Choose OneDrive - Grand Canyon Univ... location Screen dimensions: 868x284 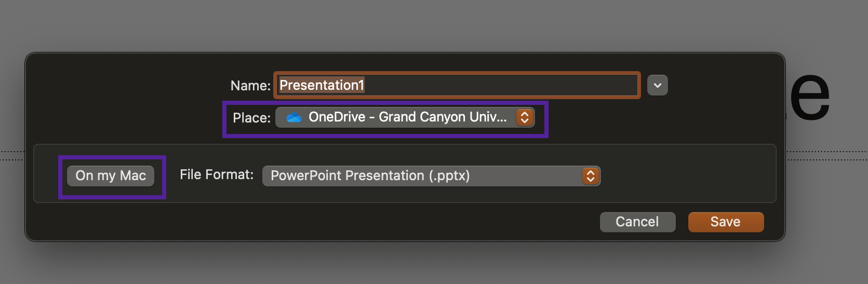(x=408, y=117)
